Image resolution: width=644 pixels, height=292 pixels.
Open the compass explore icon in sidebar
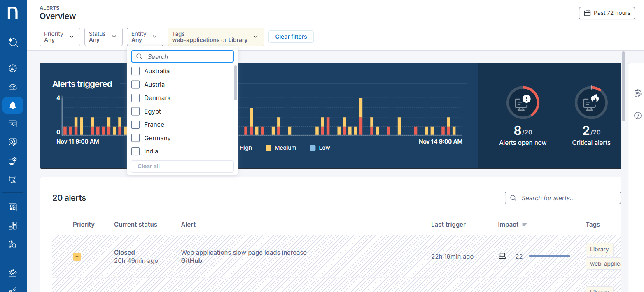coord(13,68)
